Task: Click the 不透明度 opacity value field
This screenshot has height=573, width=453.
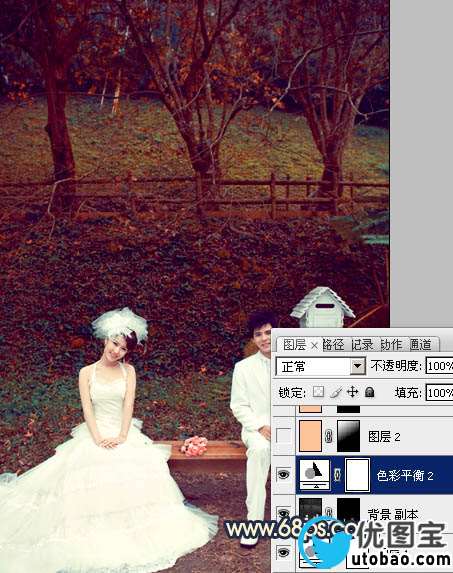Action: [439, 366]
